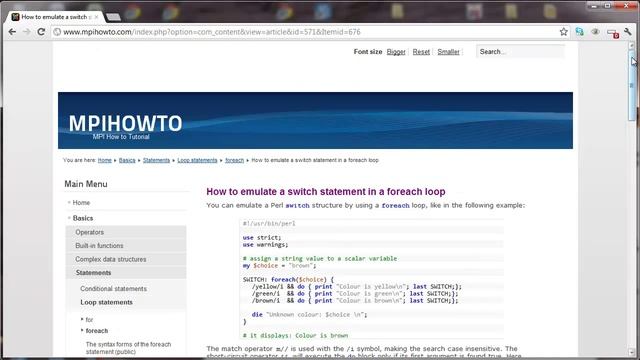Click the address bar URL
This screenshot has height=360, width=640.
[212, 32]
